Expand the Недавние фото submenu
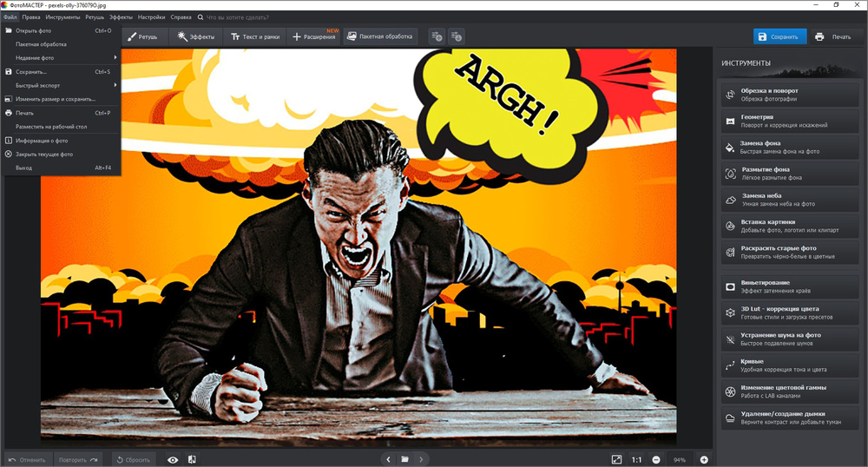The width and height of the screenshot is (868, 467). 61,58
